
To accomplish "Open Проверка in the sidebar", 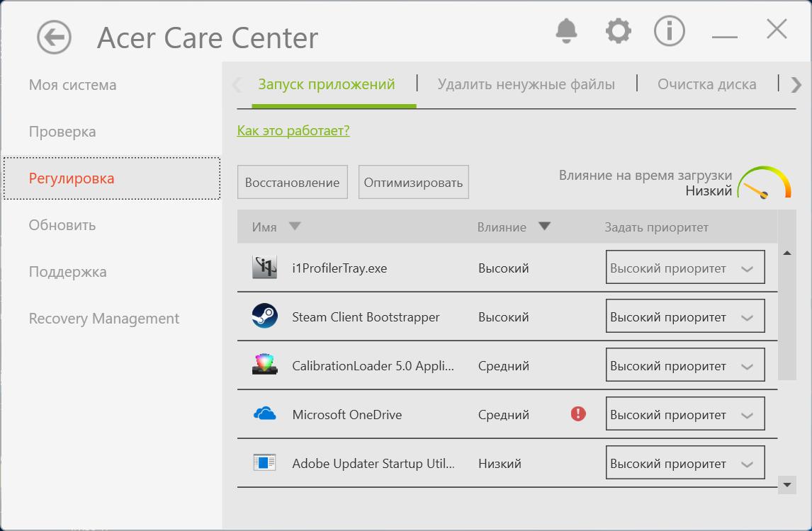I will [x=62, y=132].
